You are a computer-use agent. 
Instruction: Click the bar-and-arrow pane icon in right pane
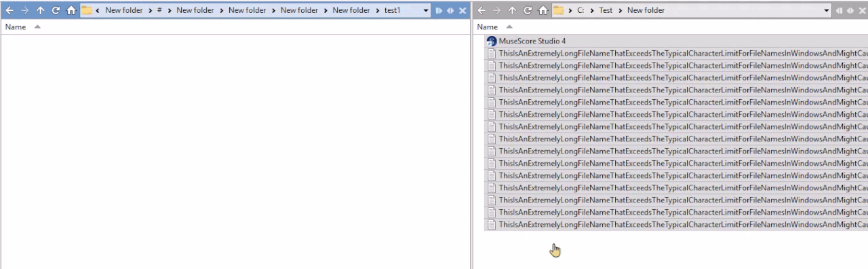[x=839, y=10]
